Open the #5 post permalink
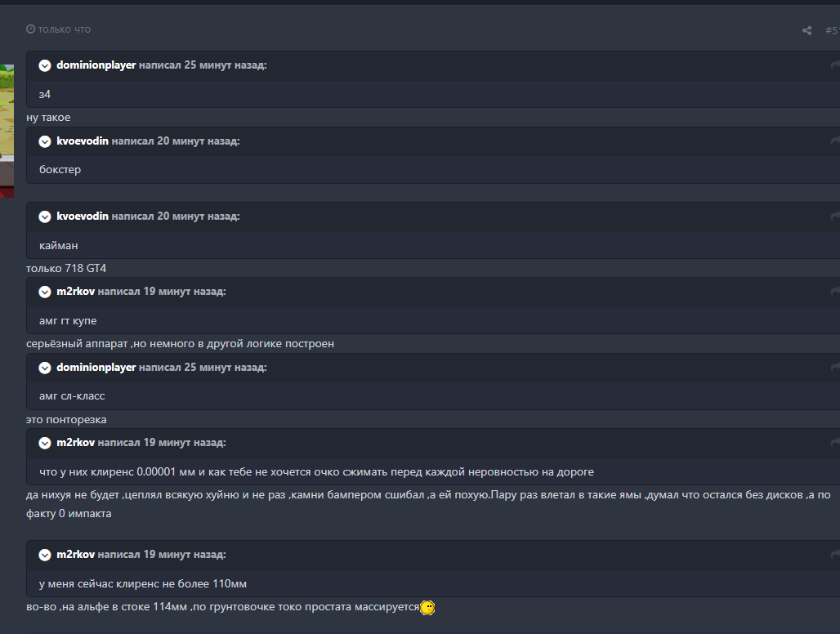The width and height of the screenshot is (840, 634). (x=831, y=31)
